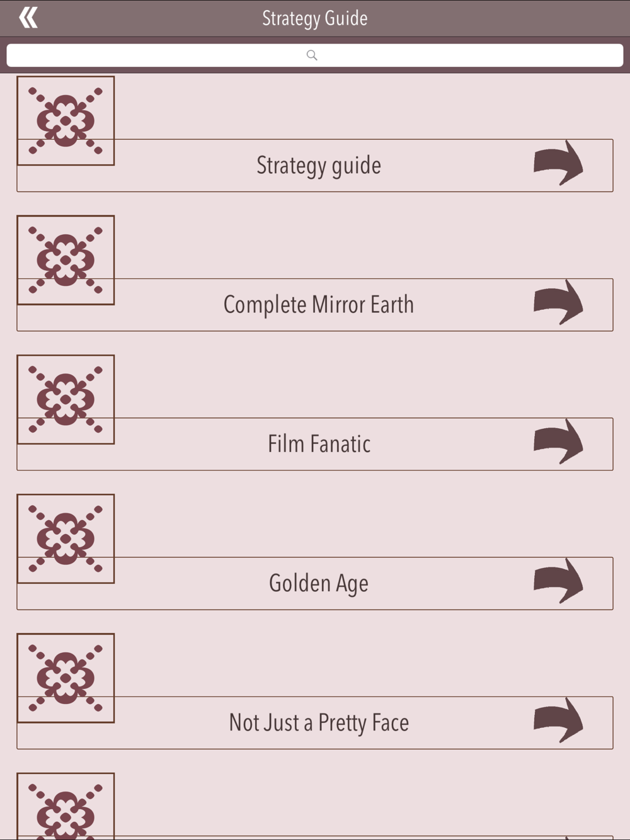This screenshot has width=630, height=840.
Task: Select the Not Just a Pretty Face entry
Action: click(x=319, y=723)
